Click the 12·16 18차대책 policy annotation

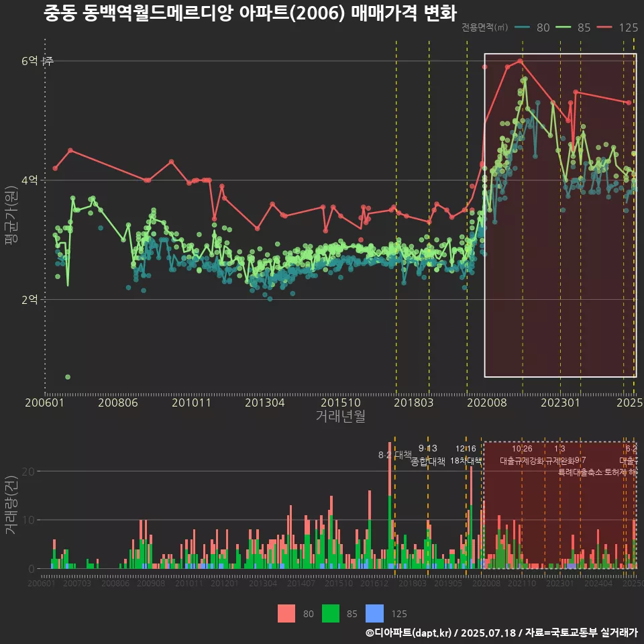[466, 455]
